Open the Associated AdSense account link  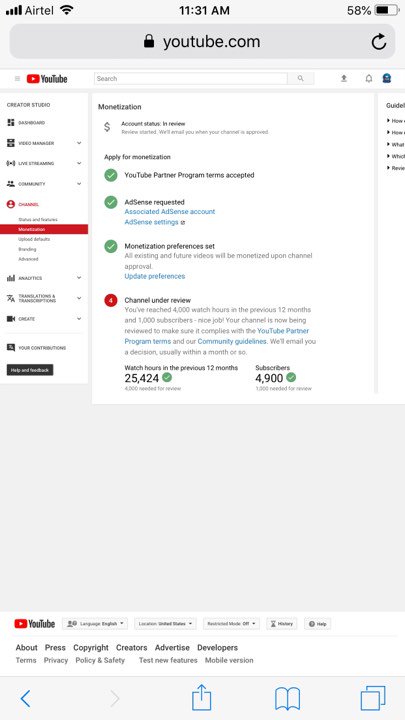point(170,212)
